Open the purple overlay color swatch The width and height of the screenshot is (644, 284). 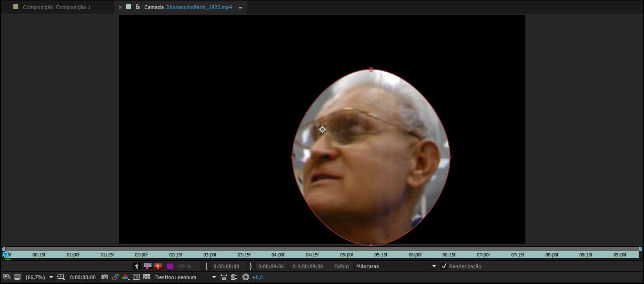click(170, 266)
